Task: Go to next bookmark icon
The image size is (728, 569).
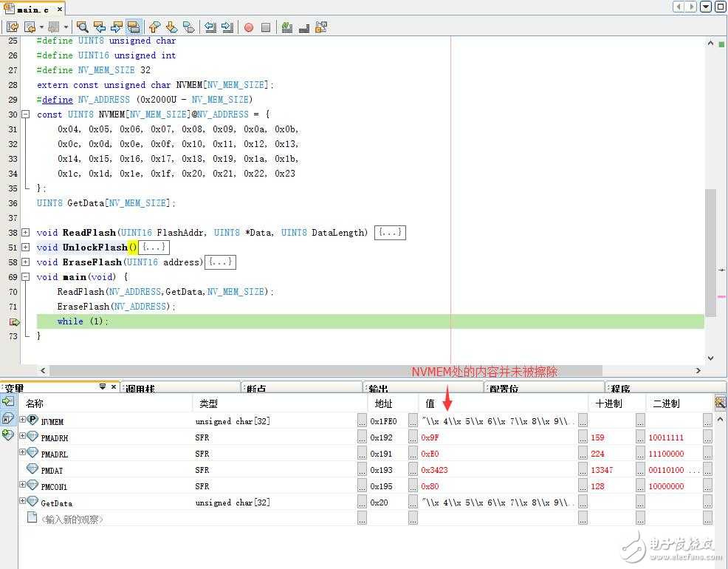Action: coord(171,27)
